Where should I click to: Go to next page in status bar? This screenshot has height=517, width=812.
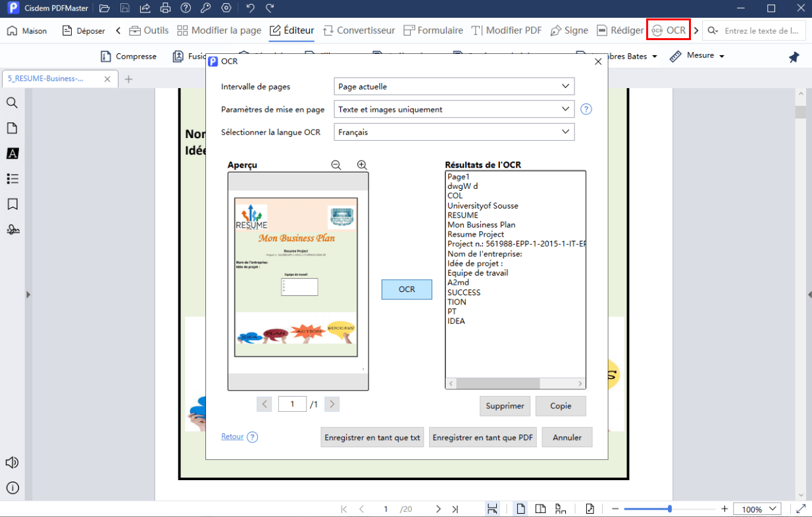tap(438, 509)
